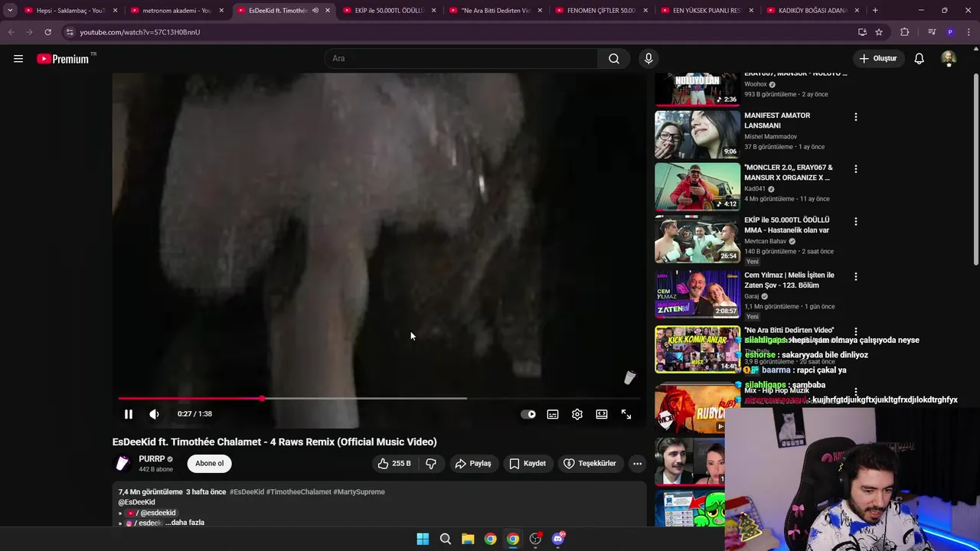Open options for MONCLER 2.0 video
Viewport: 980px width, 551px height.
click(855, 169)
